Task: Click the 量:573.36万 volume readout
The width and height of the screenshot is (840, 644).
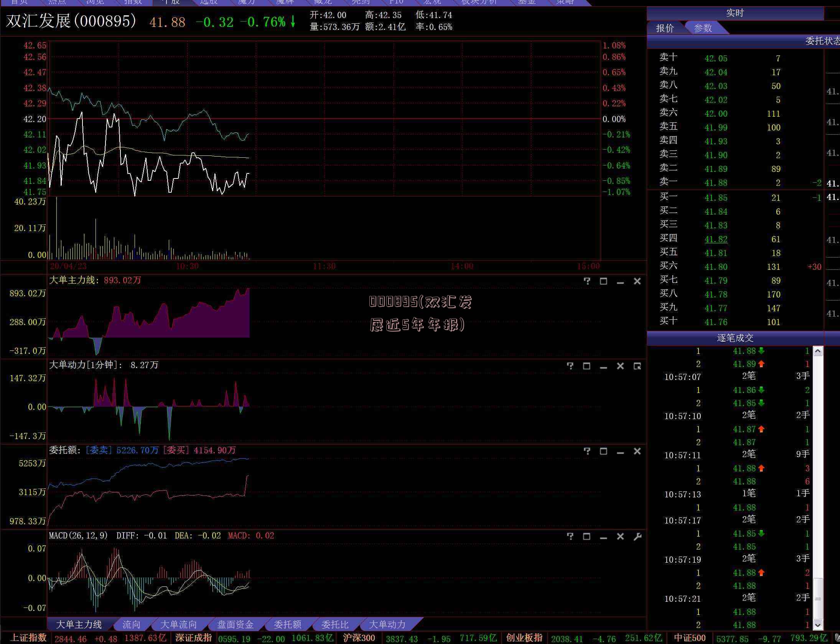Action: pyautogui.click(x=335, y=27)
